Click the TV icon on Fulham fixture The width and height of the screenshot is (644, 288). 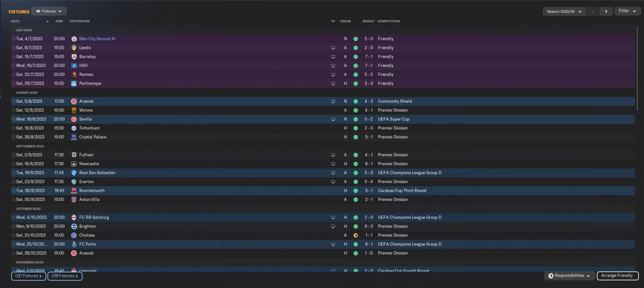[x=333, y=155]
